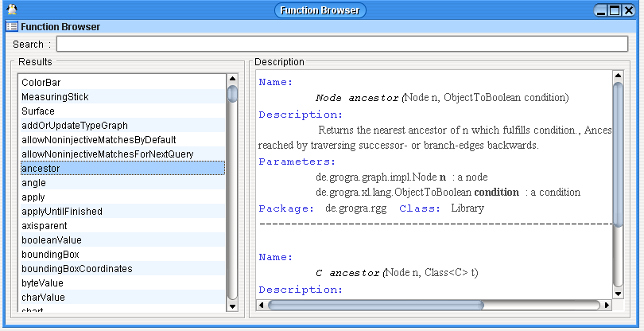Click description pane scroll up arrow

(618, 75)
